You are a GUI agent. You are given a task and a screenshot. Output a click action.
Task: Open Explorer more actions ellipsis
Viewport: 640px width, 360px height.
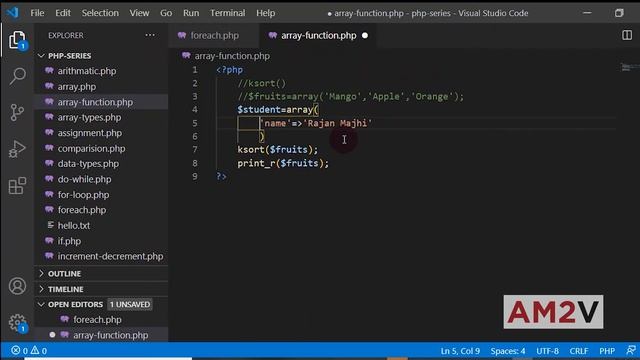coord(150,36)
